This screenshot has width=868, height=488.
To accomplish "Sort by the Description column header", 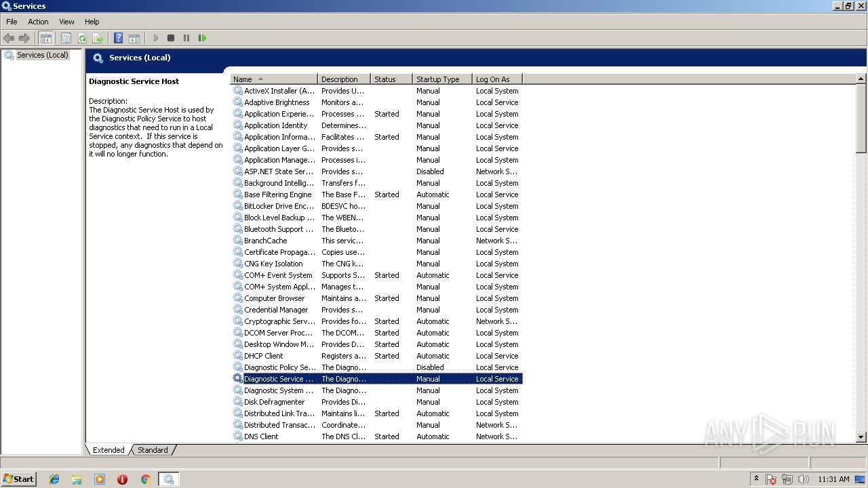I will click(x=344, y=79).
